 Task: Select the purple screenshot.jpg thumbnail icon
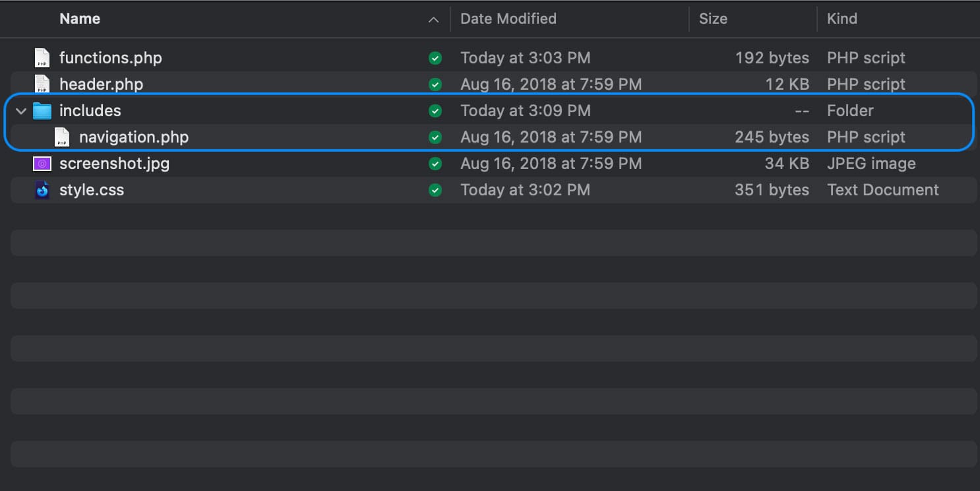coord(42,164)
